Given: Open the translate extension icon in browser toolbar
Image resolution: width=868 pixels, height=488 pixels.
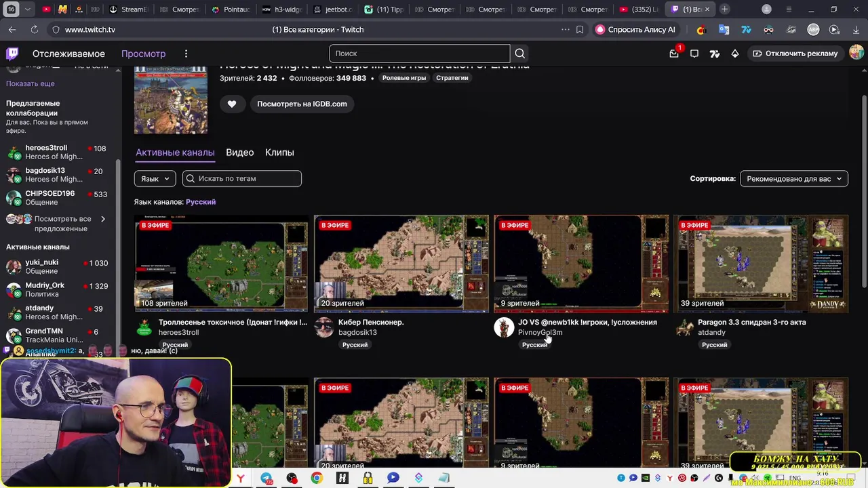Looking at the screenshot, I should coord(724,30).
